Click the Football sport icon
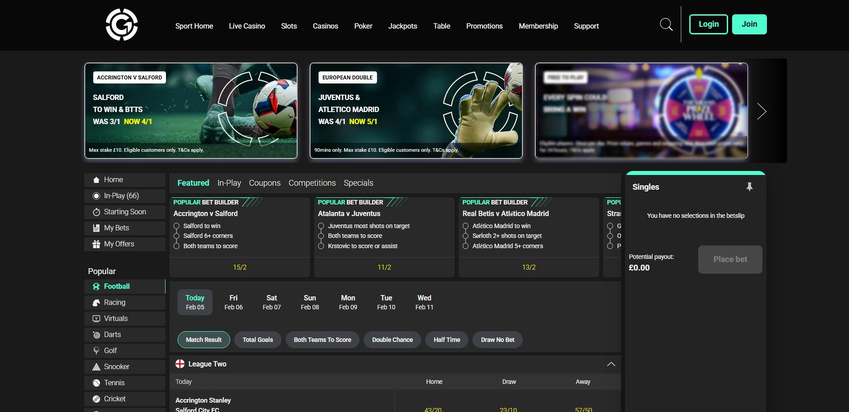This screenshot has width=849, height=412. [96, 286]
